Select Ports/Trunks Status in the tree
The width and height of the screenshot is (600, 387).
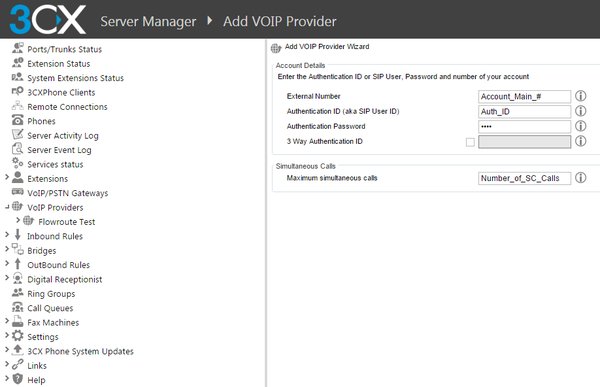click(x=64, y=49)
